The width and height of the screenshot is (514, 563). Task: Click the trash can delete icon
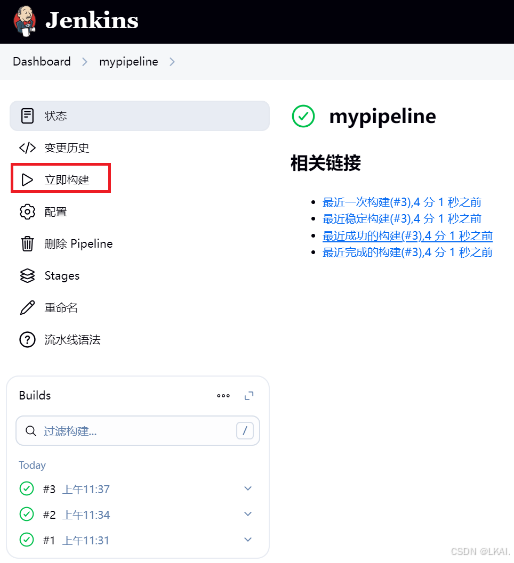27,244
